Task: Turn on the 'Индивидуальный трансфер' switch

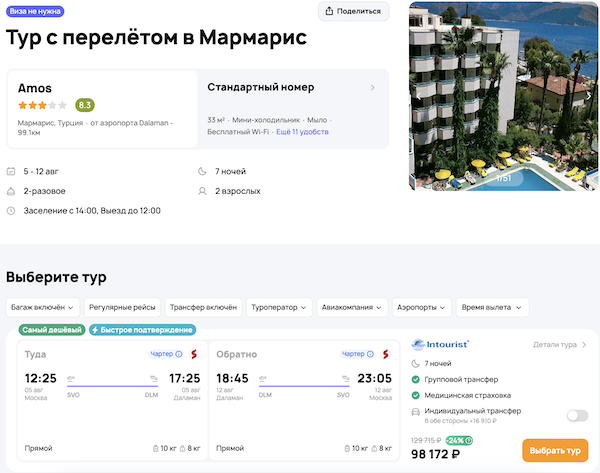Action: [x=576, y=415]
